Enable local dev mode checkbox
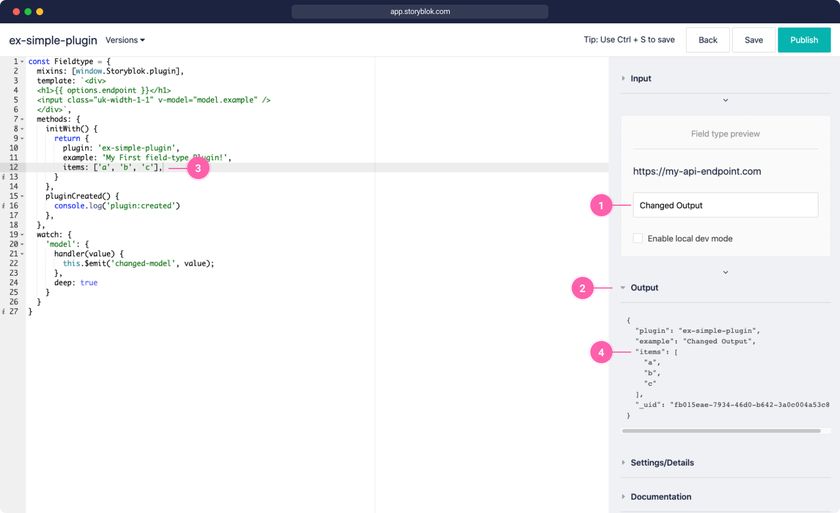 click(638, 238)
